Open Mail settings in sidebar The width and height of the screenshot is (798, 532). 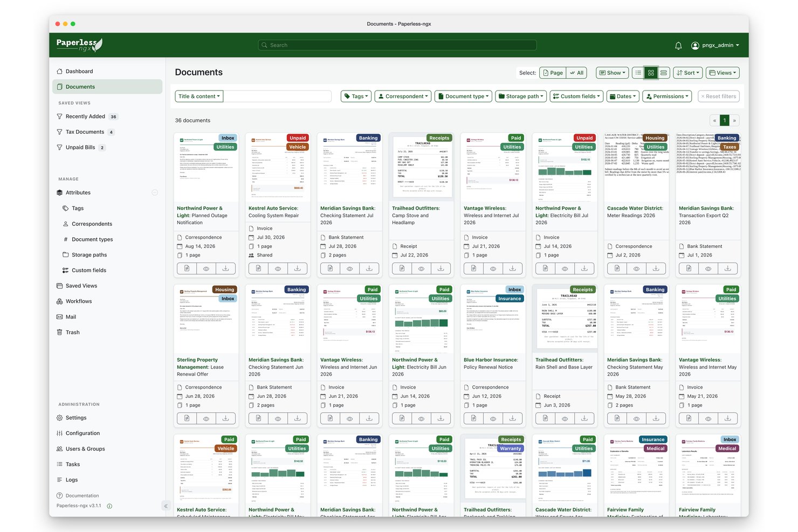tap(107, 317)
